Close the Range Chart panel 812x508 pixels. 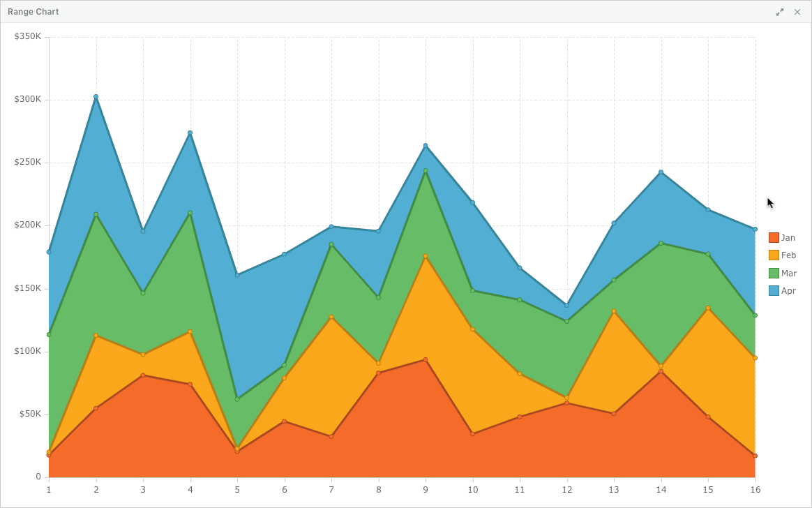tap(797, 12)
